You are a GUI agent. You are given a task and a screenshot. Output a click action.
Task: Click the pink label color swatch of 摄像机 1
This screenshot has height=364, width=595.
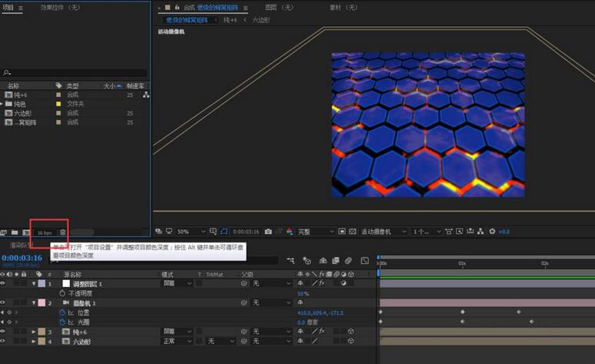41,303
